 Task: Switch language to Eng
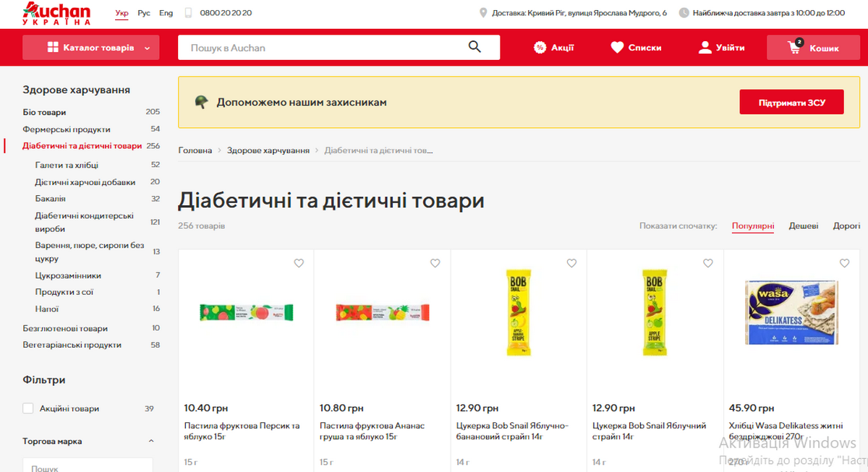point(166,13)
